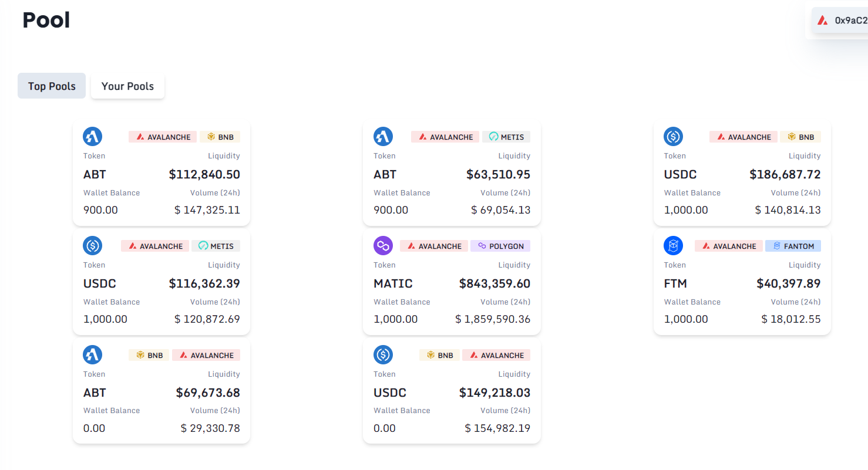Click the FTM token icon
Image resolution: width=868 pixels, height=470 pixels.
tap(673, 246)
